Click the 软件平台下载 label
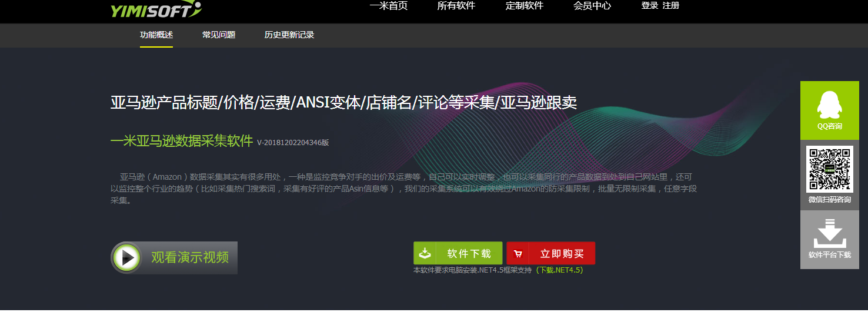This screenshot has width=868, height=319. pyautogui.click(x=830, y=255)
